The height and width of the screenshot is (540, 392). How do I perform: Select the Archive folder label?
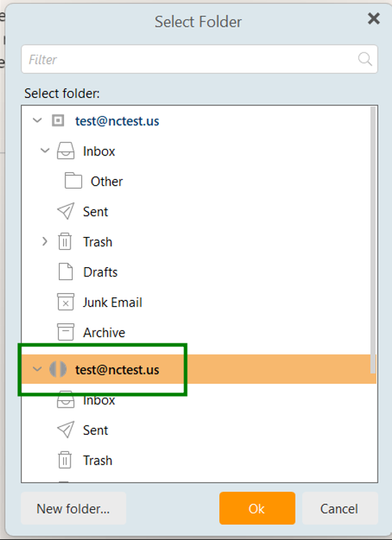click(x=104, y=333)
